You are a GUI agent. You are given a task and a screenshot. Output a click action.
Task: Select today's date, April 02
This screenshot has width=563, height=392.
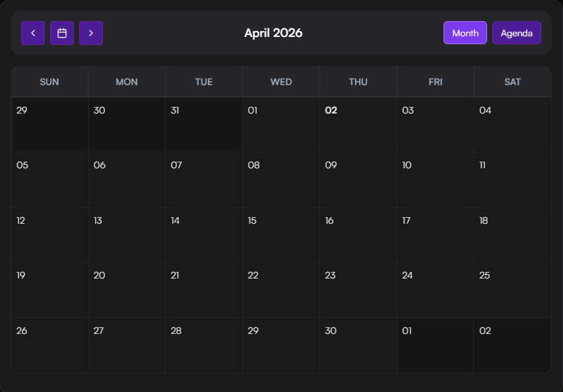[x=358, y=123]
